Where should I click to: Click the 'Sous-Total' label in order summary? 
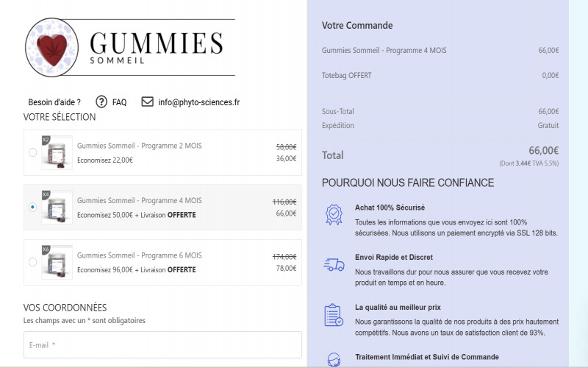click(338, 111)
